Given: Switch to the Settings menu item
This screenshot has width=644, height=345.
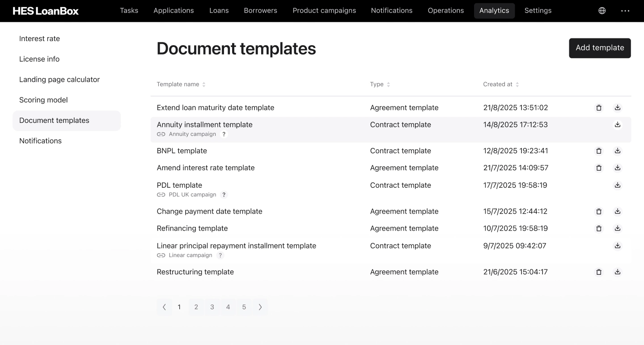Looking at the screenshot, I should point(538,11).
